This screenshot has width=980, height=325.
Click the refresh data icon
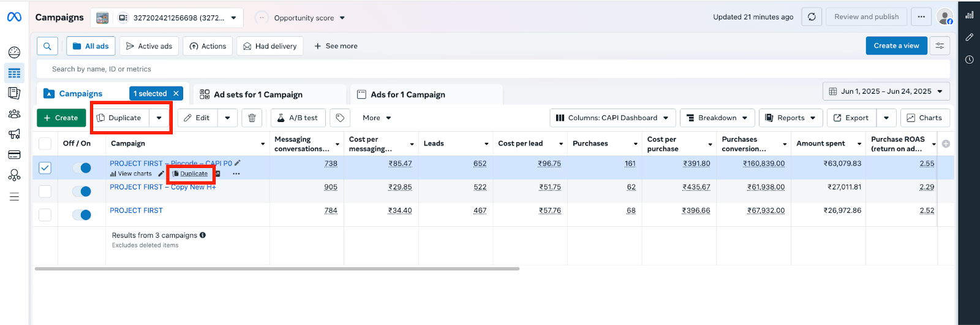coord(812,17)
